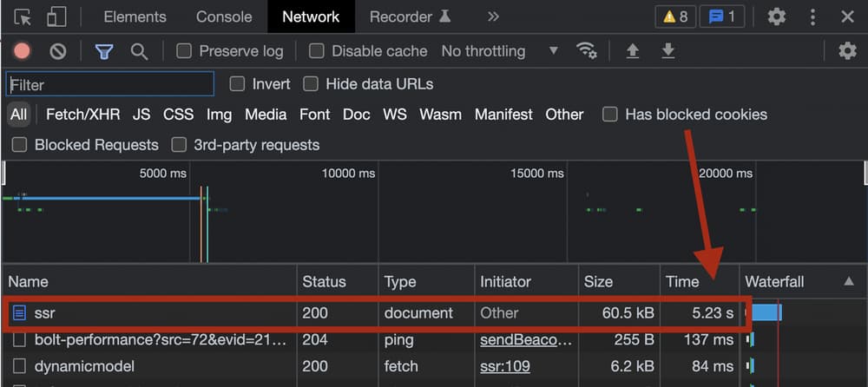This screenshot has width=868, height=387.
Task: Click the ssr waterfall bar
Action: click(766, 313)
